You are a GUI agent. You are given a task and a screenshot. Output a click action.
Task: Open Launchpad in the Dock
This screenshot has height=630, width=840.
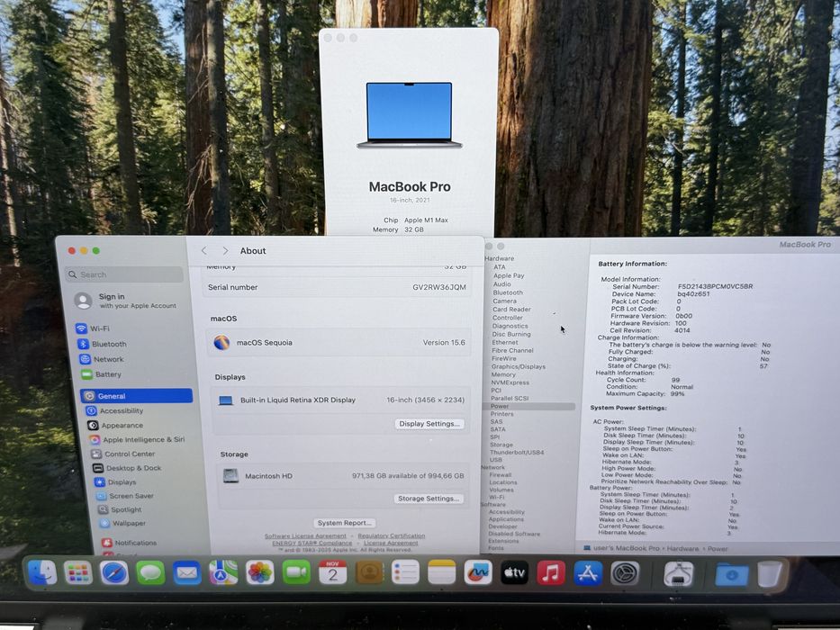[x=78, y=572]
